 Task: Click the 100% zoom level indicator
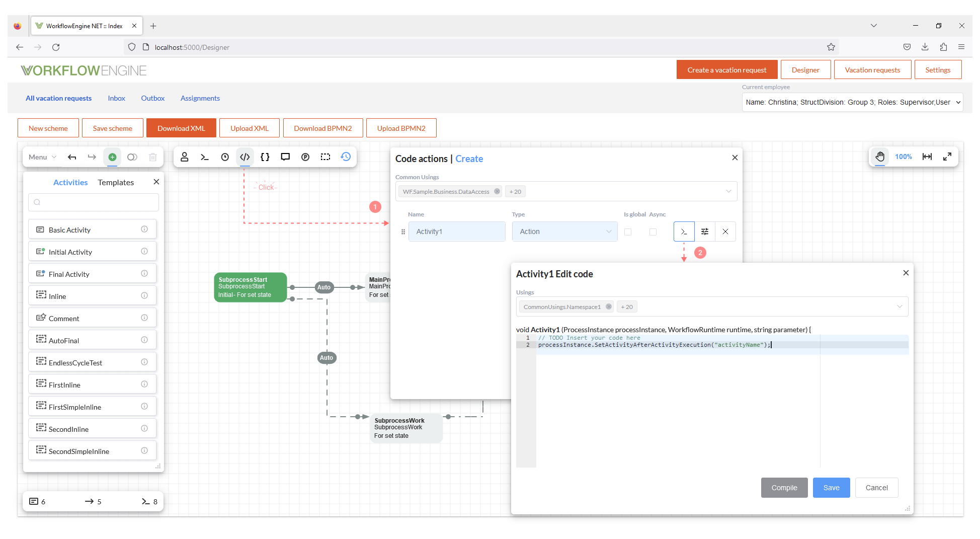click(x=903, y=157)
